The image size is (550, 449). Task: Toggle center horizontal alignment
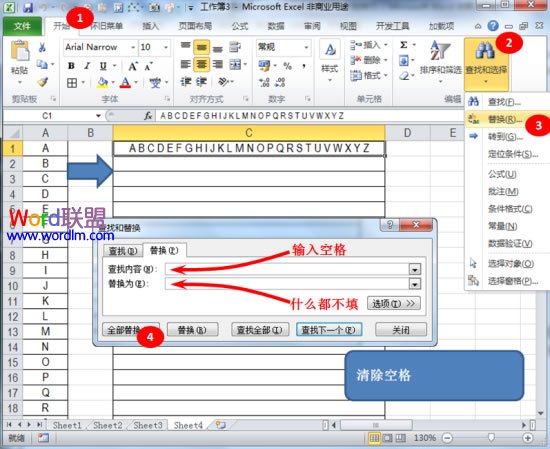click(201, 64)
